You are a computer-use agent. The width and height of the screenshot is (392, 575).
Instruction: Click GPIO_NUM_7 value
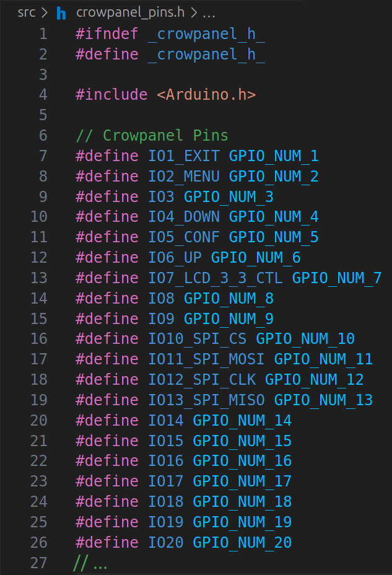[x=337, y=278]
